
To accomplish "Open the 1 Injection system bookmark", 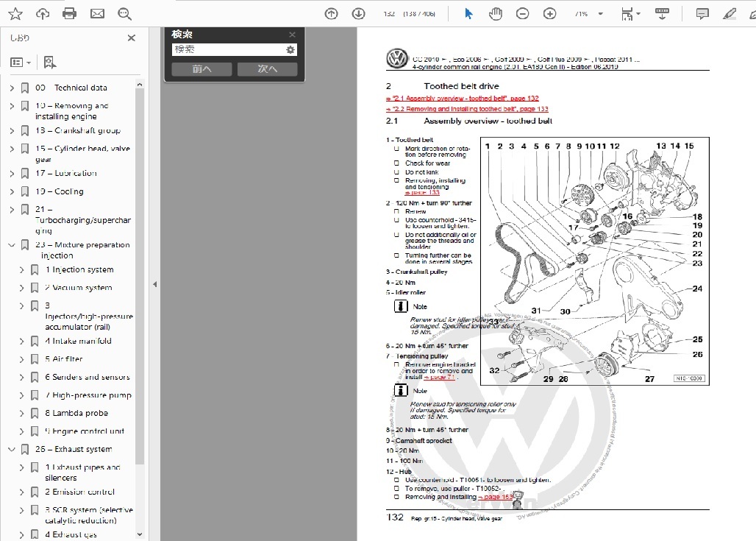I will [79, 270].
